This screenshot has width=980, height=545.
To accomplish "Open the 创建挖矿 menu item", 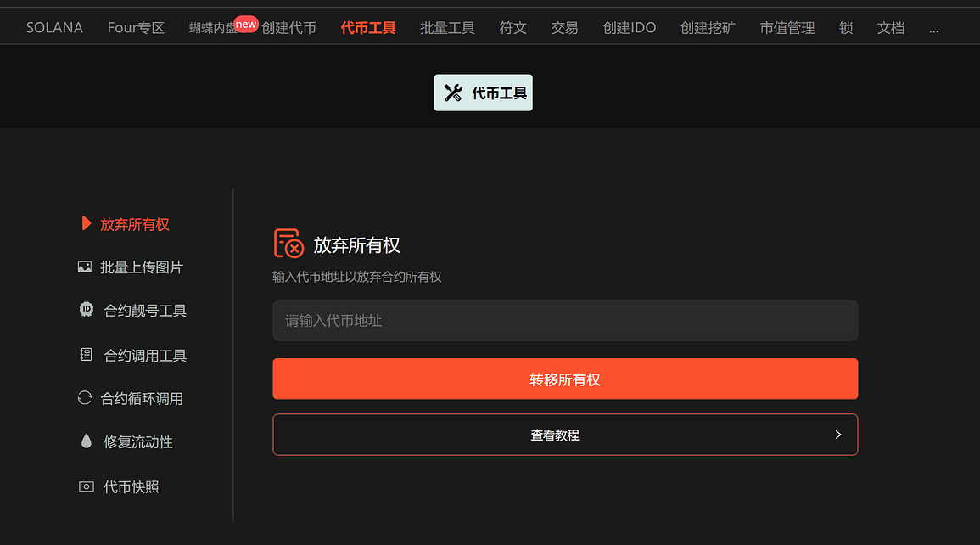I will tap(708, 27).
